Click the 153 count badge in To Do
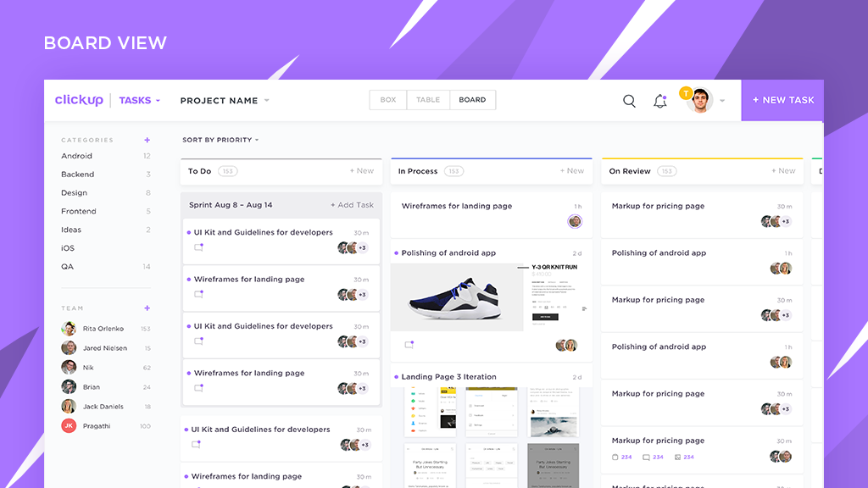868x488 pixels. pos(227,171)
